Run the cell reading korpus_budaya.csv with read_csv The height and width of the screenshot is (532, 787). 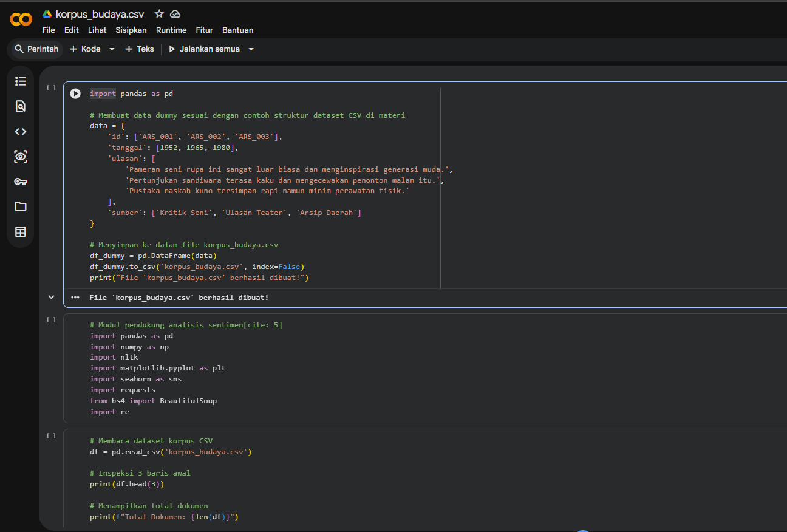tap(52, 435)
